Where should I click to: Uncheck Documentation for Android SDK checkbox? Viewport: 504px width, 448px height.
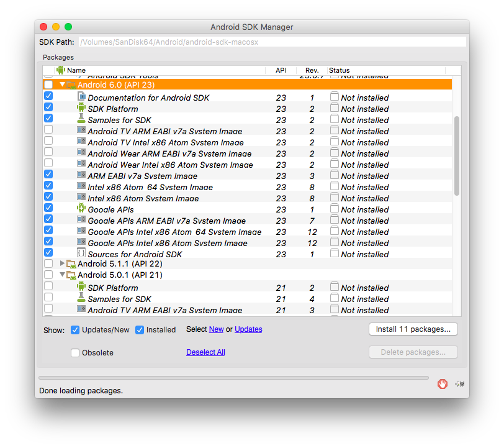[48, 96]
